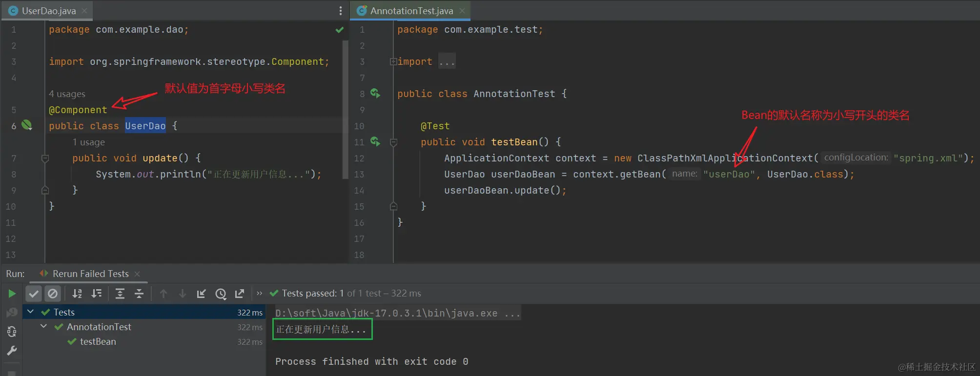
Task: Click run gutter icon beside AnnotationTest class
Action: pyautogui.click(x=375, y=93)
